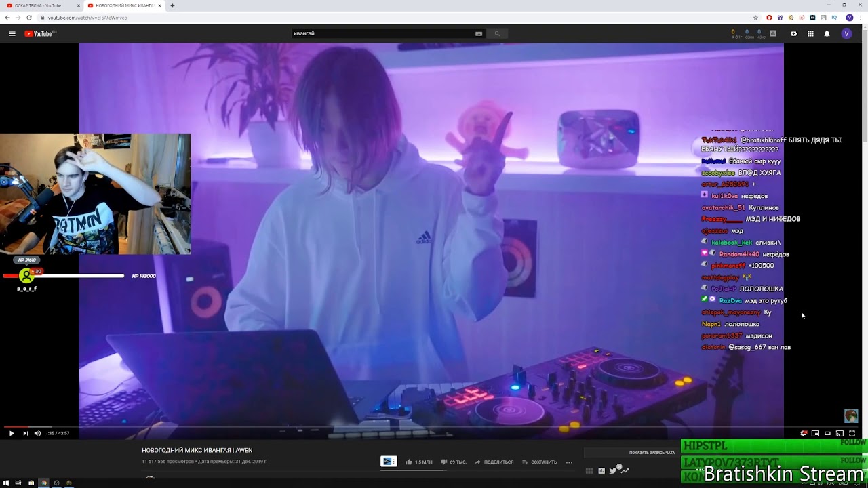
Task: Open the more actions three-dot menu
Action: point(569,462)
